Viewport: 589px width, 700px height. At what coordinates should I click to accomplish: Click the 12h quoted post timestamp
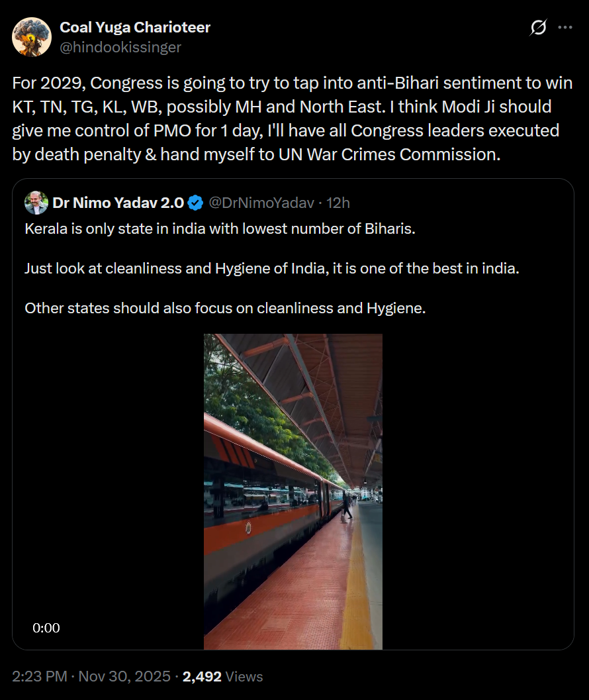[x=338, y=203]
